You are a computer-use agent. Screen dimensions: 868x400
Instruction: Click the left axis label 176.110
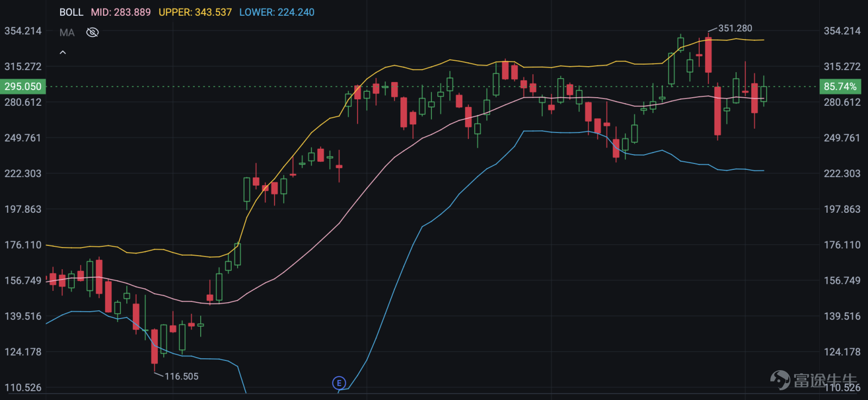[x=23, y=245]
